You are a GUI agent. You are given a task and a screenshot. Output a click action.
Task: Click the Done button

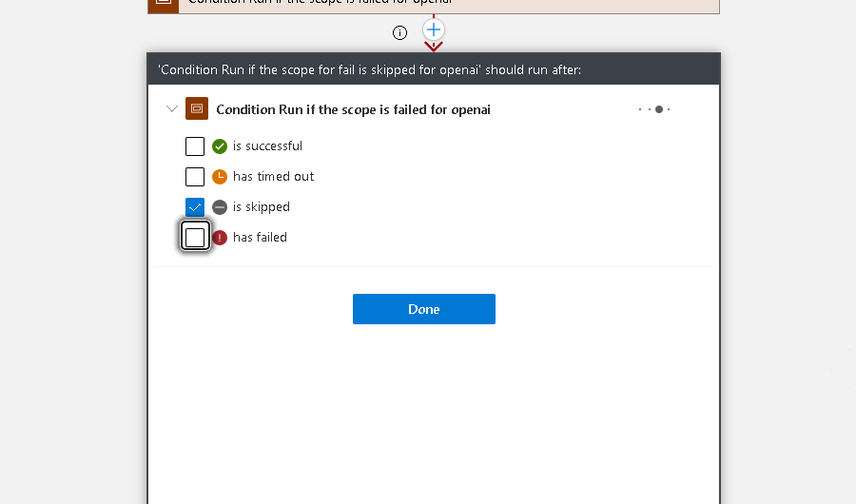tap(424, 309)
